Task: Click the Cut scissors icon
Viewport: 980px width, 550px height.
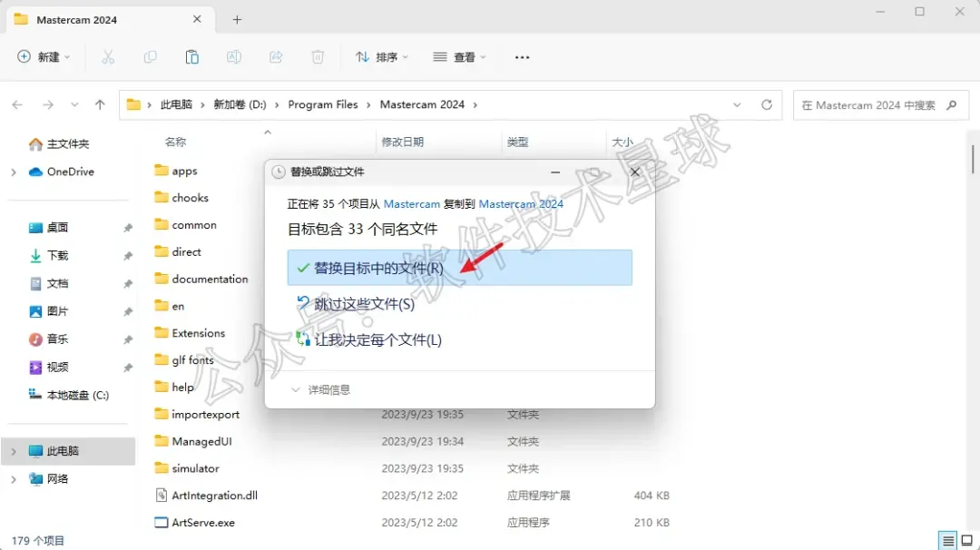Action: (x=108, y=57)
